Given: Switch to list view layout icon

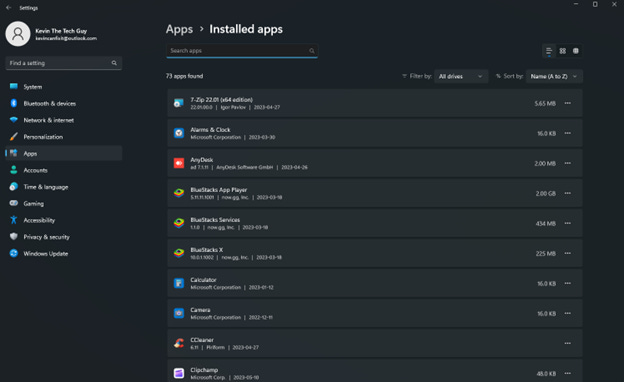Looking at the screenshot, I should 549,51.
